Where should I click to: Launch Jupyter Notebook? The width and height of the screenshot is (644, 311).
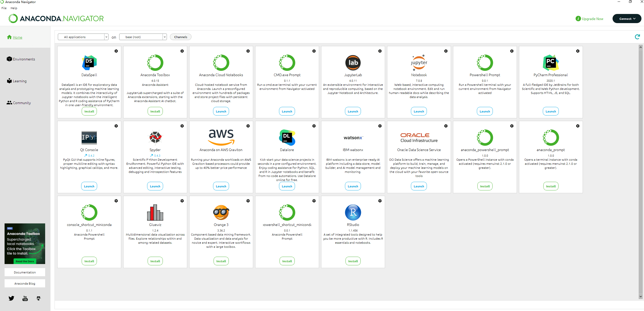pos(419,111)
